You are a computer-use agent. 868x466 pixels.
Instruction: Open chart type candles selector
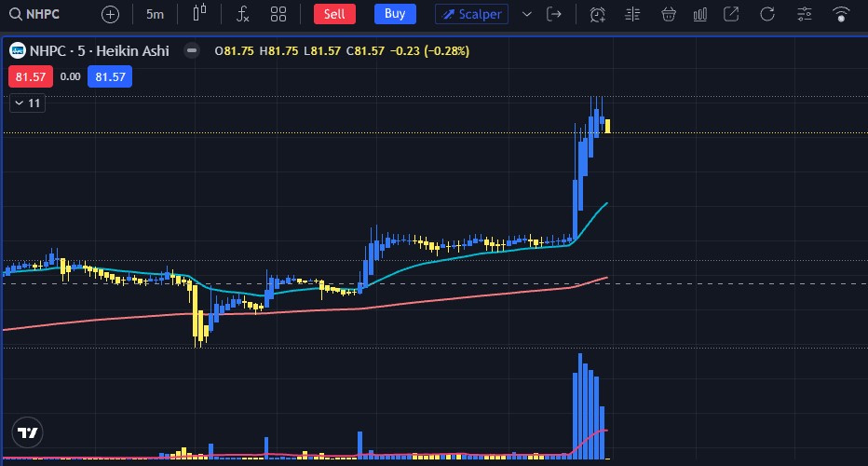(x=199, y=13)
